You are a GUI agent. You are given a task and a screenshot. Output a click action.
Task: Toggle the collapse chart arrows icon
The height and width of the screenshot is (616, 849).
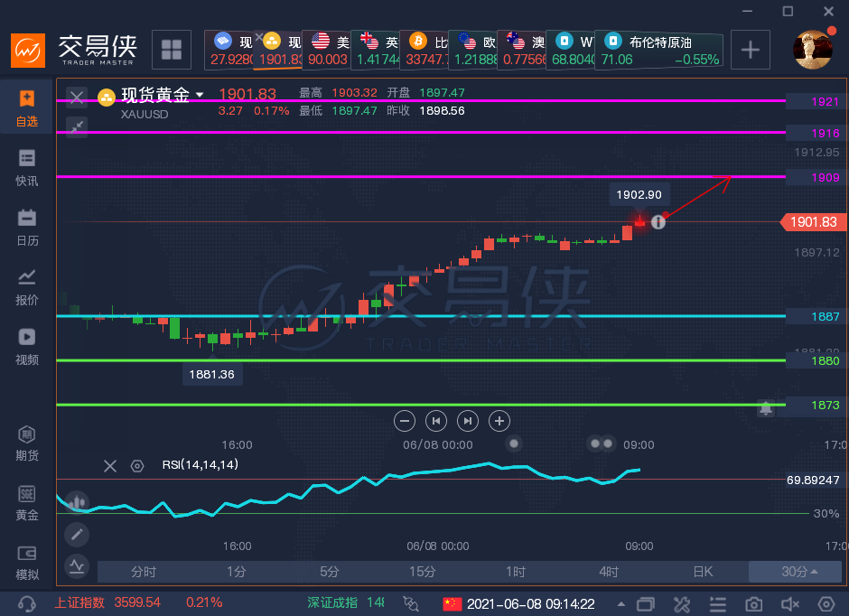[x=77, y=127]
